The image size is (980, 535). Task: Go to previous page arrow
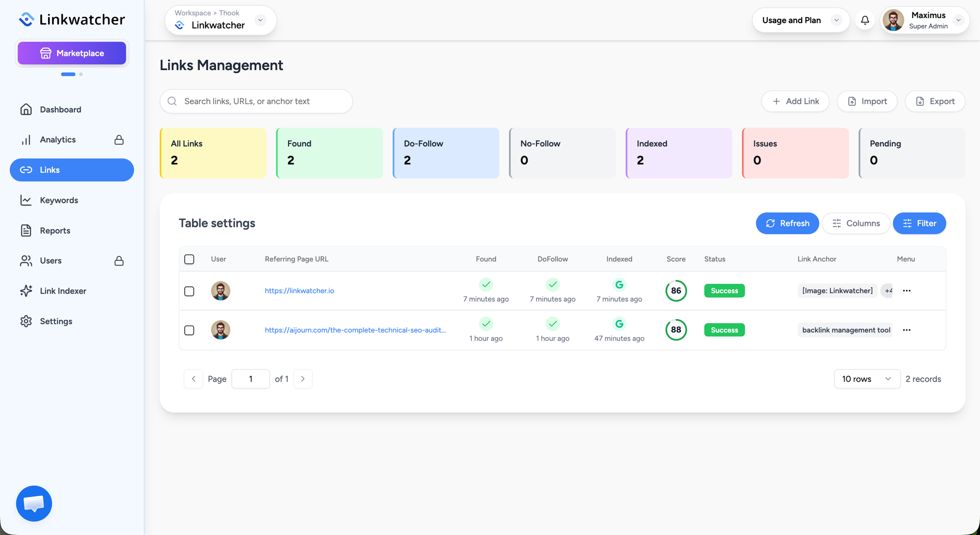pos(194,379)
